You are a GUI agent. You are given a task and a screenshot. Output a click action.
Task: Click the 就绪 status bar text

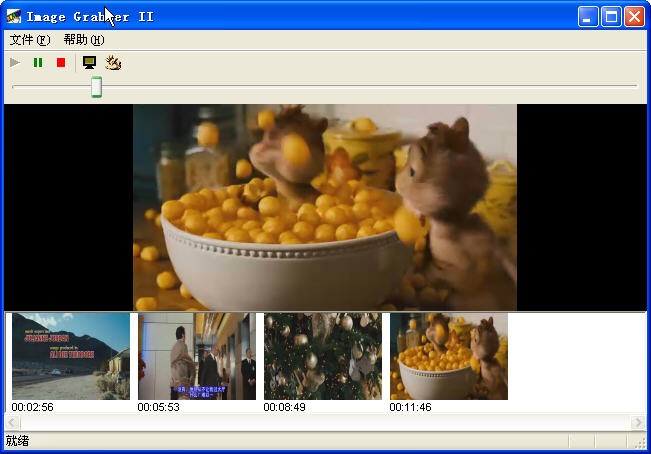tap(17, 441)
